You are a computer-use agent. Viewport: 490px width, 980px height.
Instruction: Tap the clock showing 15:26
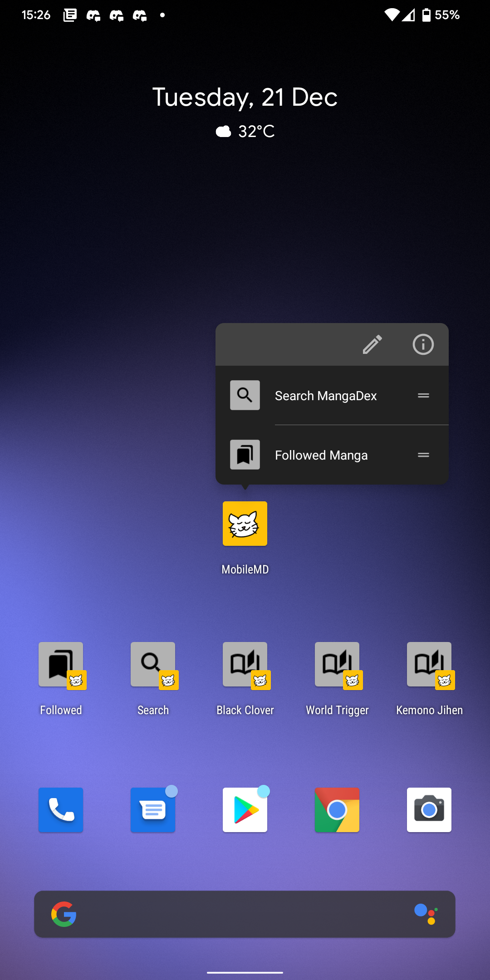(x=36, y=15)
